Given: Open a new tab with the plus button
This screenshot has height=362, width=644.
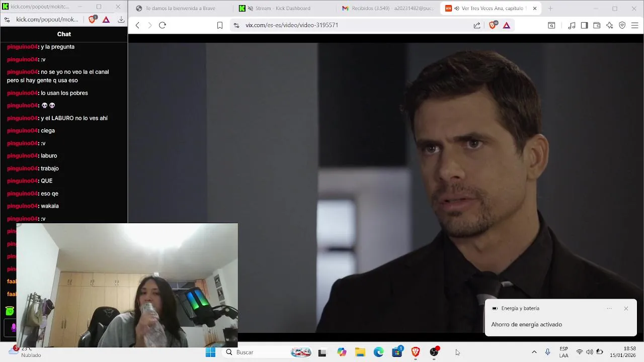Looking at the screenshot, I should [x=550, y=9].
